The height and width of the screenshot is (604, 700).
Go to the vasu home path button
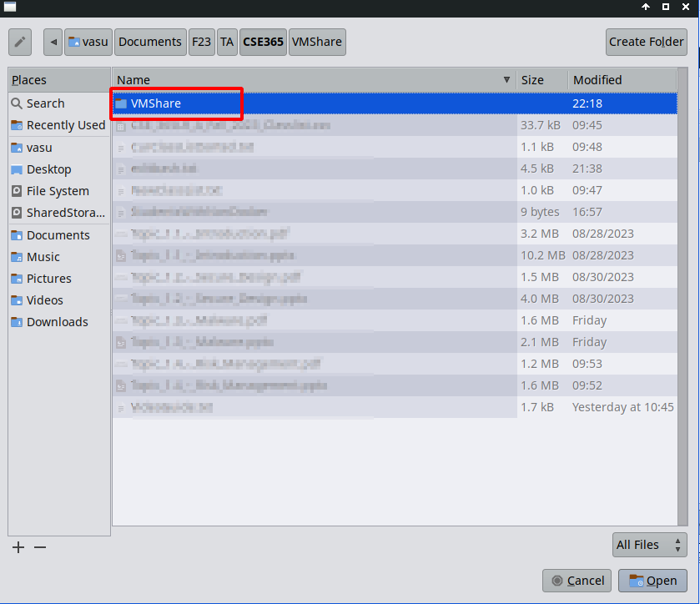pos(88,42)
